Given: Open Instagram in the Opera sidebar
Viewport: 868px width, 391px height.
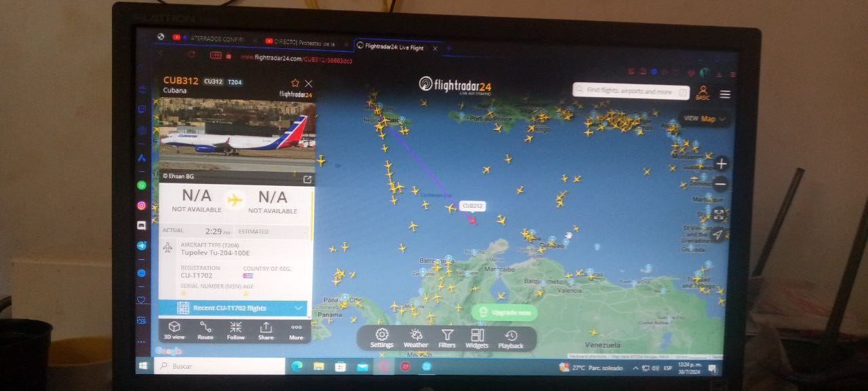Looking at the screenshot, I should [141, 205].
